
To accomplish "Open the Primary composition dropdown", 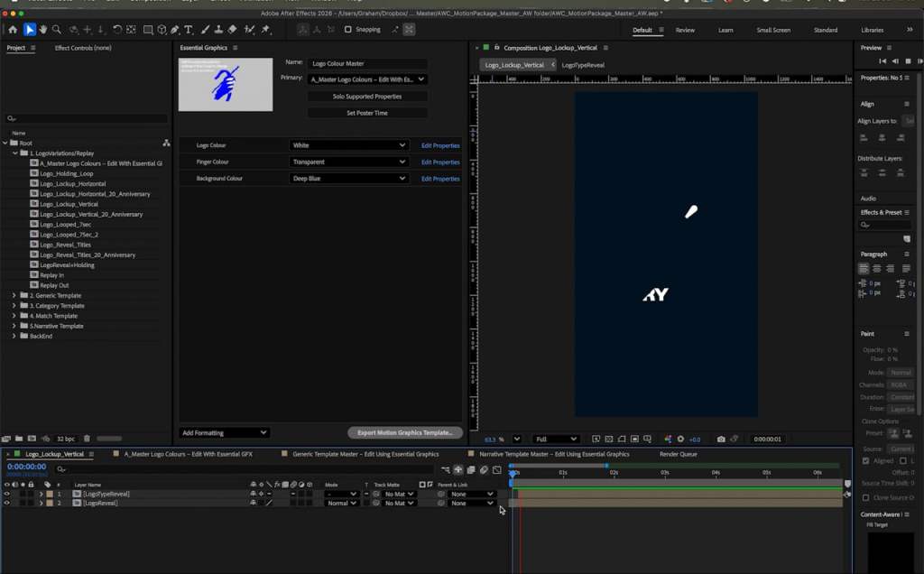I will [367, 79].
